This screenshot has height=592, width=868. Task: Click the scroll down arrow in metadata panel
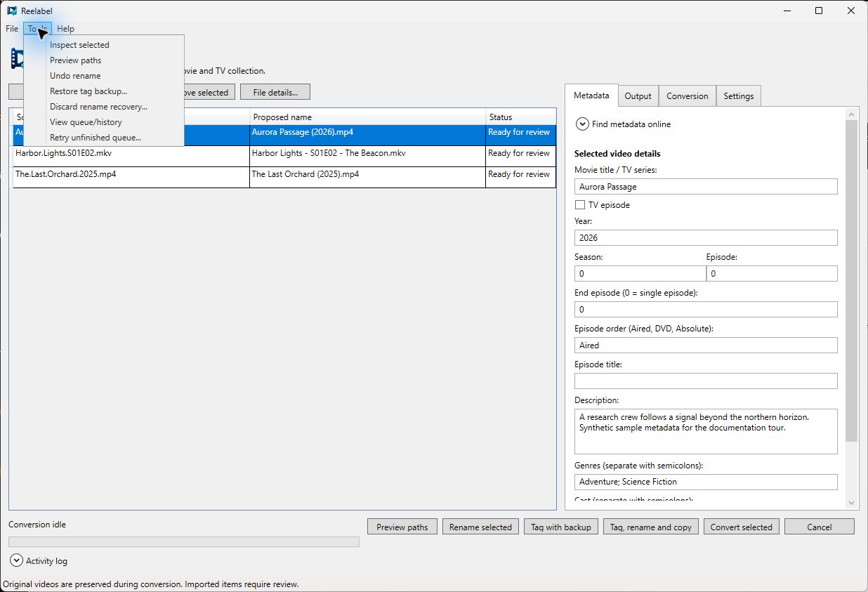point(852,503)
